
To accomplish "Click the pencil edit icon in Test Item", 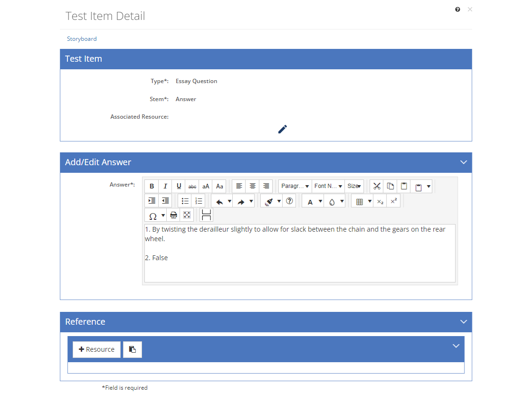I will point(283,129).
